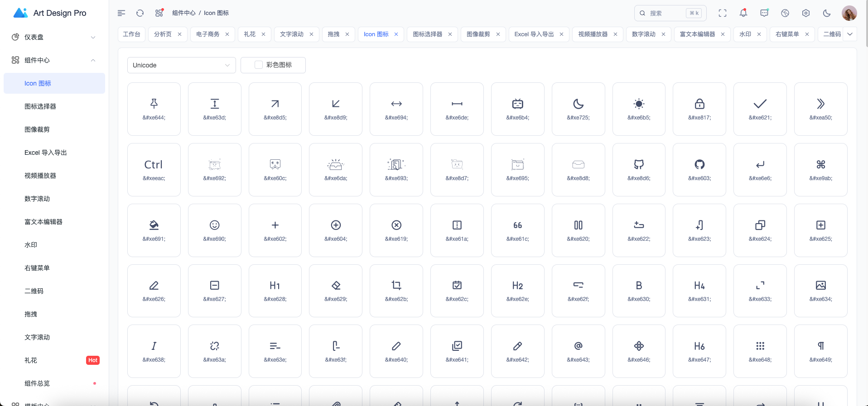The height and width of the screenshot is (406, 868).
Task: Open the tab list dropdown chevron
Action: point(850,34)
